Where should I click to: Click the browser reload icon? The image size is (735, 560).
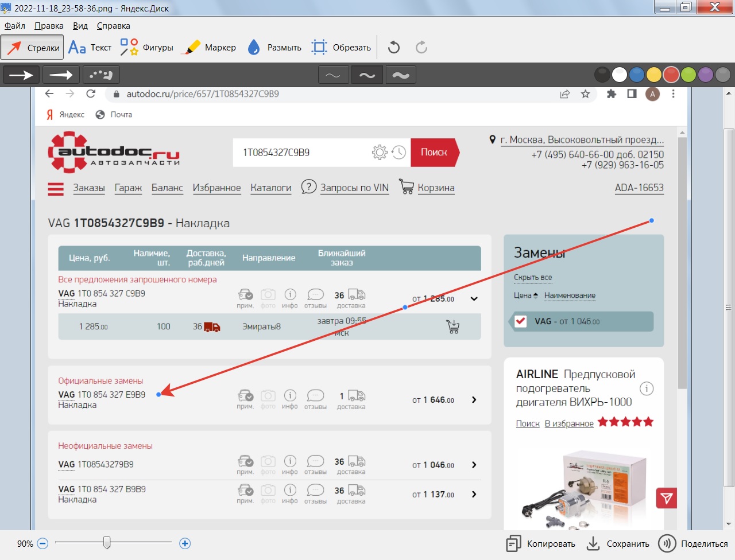pyautogui.click(x=91, y=94)
